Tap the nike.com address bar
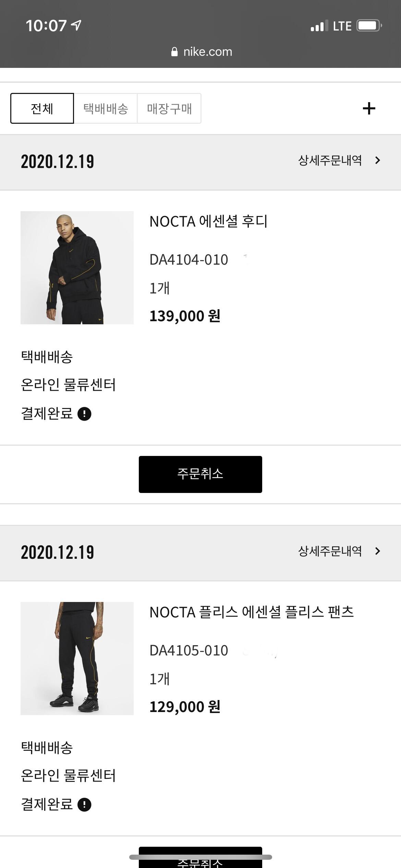This screenshot has height=868, width=401. pyautogui.click(x=208, y=52)
